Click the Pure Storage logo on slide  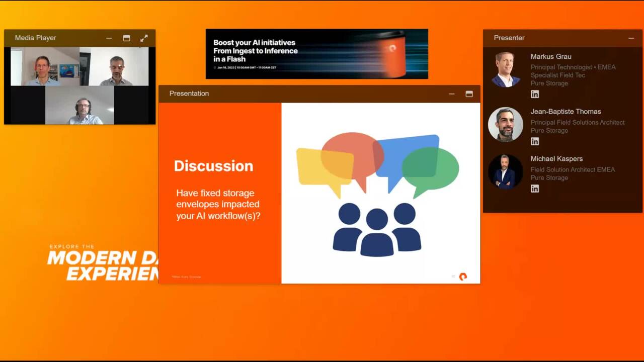click(x=463, y=277)
